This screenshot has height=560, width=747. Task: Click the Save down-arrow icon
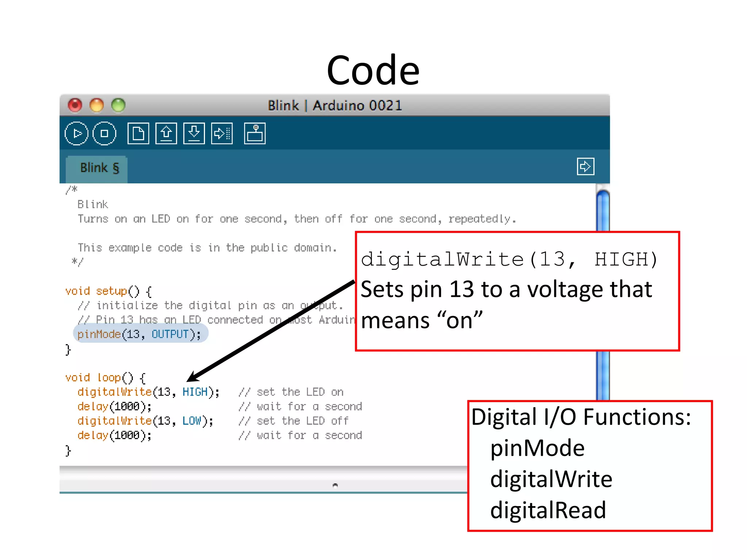pos(194,133)
